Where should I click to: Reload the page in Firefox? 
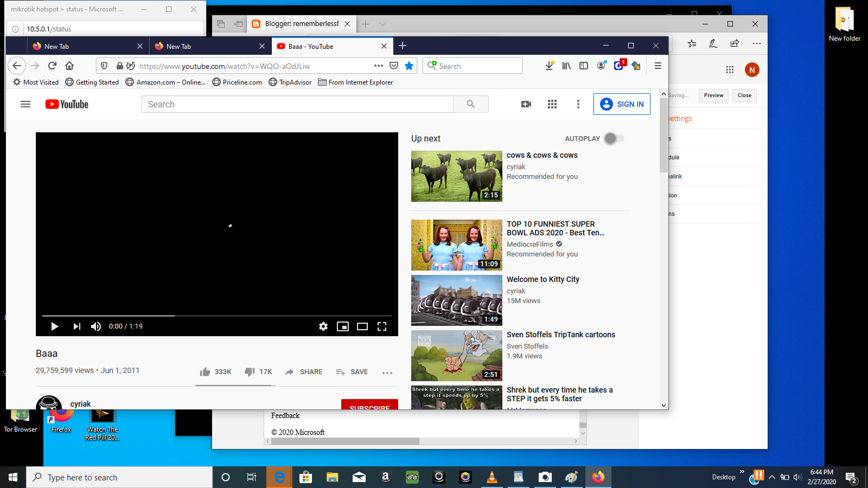pyautogui.click(x=52, y=66)
